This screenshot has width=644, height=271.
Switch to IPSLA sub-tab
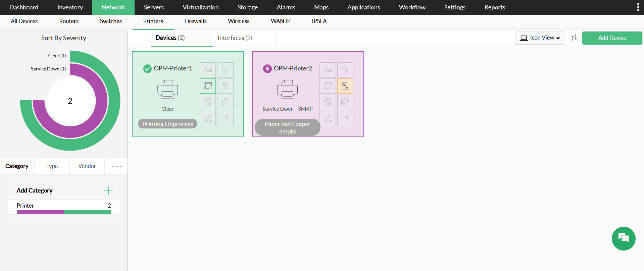point(319,21)
